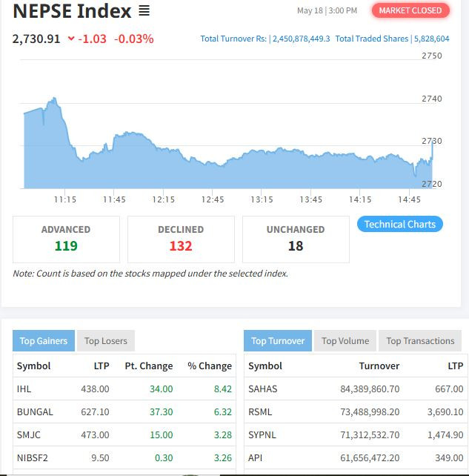Open the SYPNL stock symbol

tap(262, 434)
